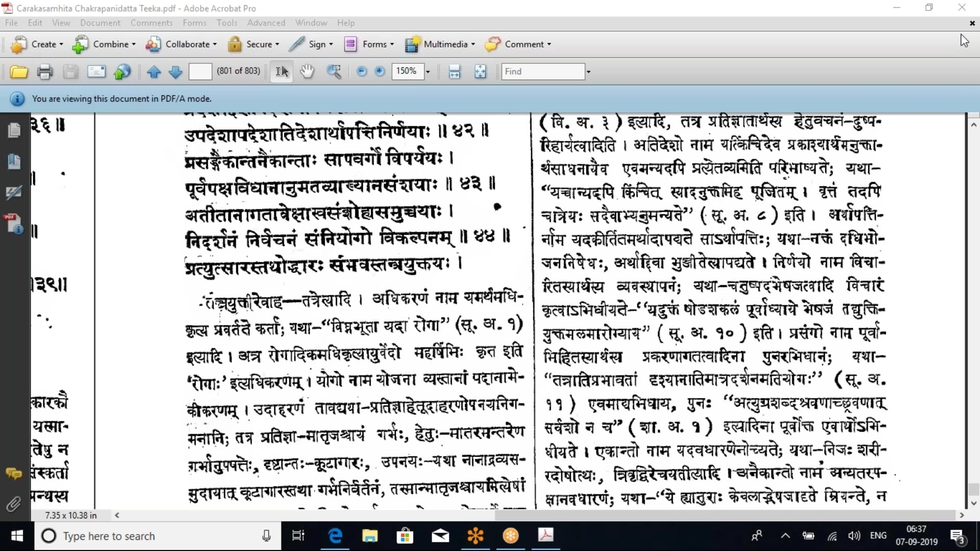
Task: Click the Marquee Zoom tool
Action: point(334,71)
